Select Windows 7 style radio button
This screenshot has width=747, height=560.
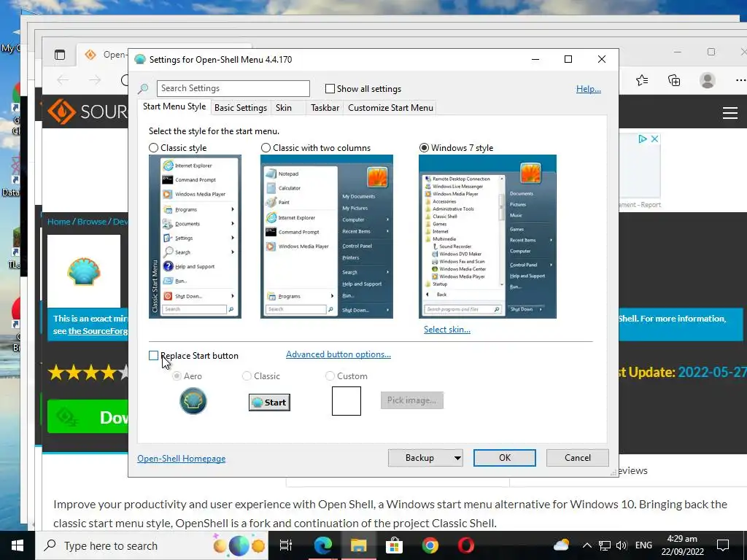(x=424, y=148)
